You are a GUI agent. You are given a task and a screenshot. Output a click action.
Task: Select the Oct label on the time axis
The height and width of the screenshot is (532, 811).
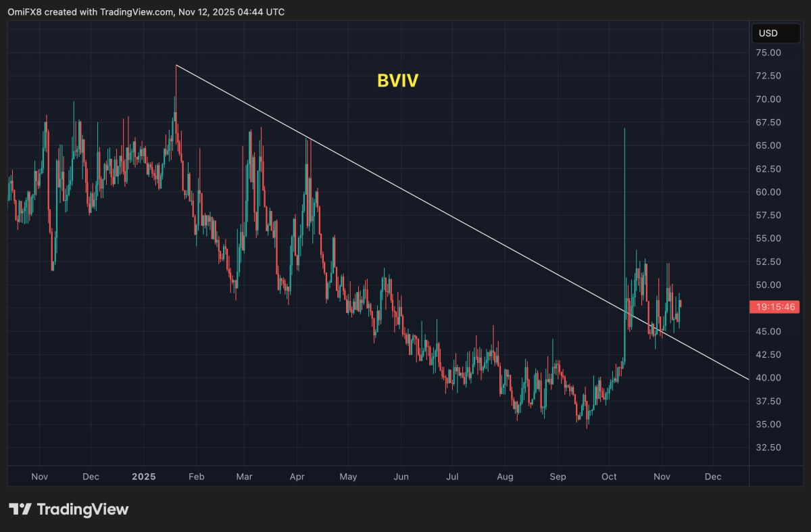pyautogui.click(x=608, y=477)
